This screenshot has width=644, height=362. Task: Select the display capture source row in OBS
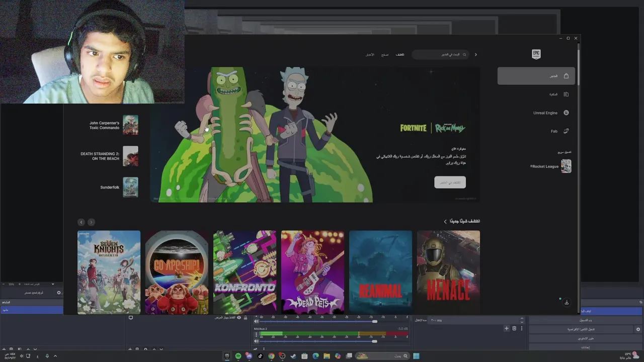click(188, 318)
